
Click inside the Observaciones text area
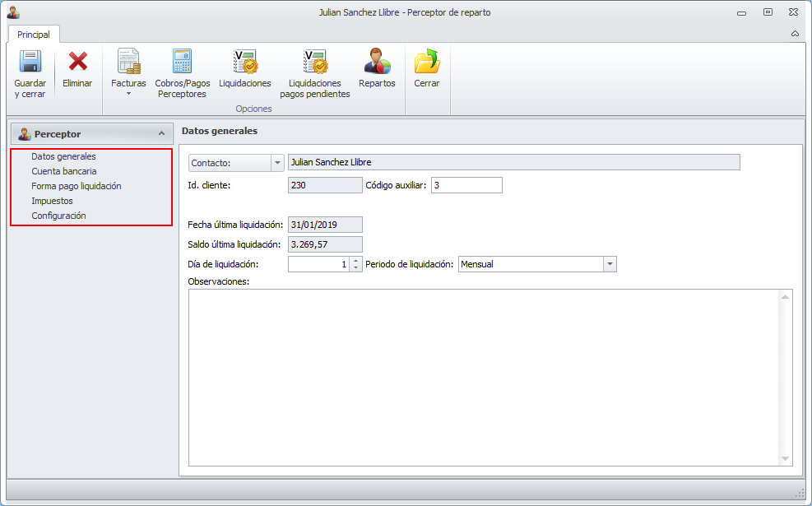(x=485, y=378)
